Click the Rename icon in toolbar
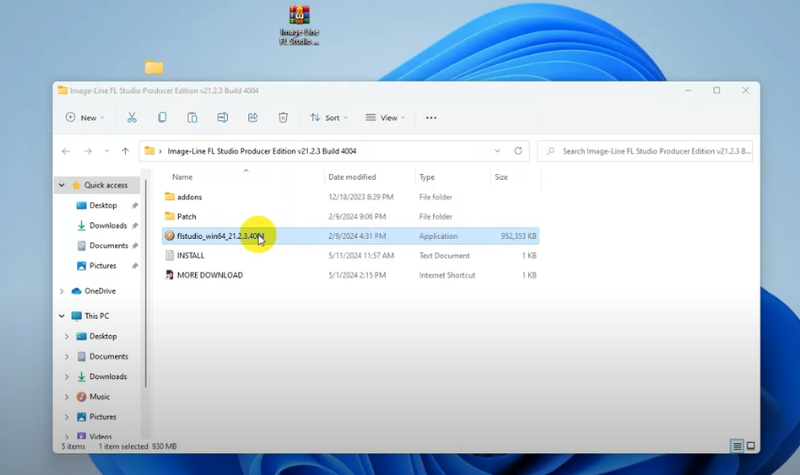The width and height of the screenshot is (800, 475). click(x=222, y=118)
